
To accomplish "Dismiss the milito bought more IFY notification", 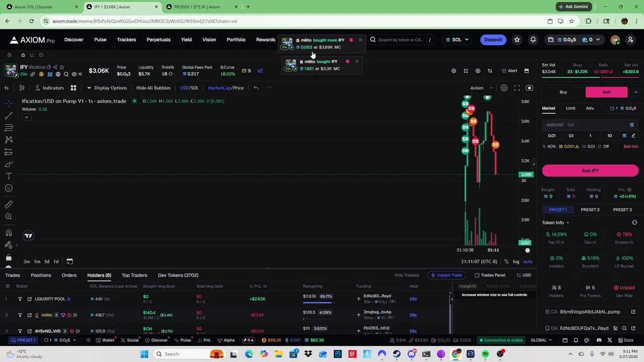I will point(360,40).
